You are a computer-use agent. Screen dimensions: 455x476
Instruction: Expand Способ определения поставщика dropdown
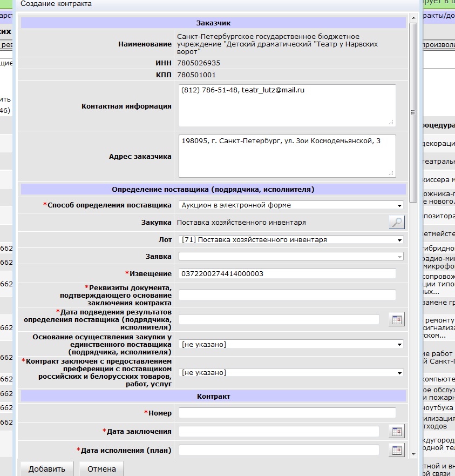pos(291,205)
